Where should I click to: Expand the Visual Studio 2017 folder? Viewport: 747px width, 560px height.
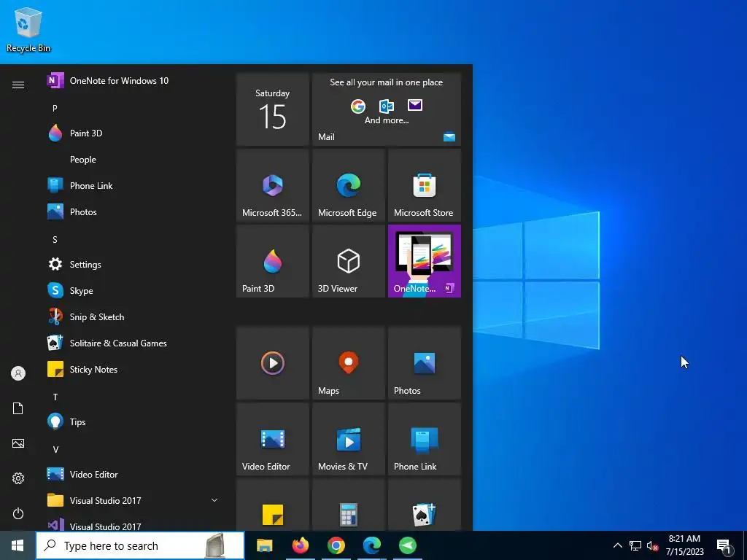[x=133, y=500]
